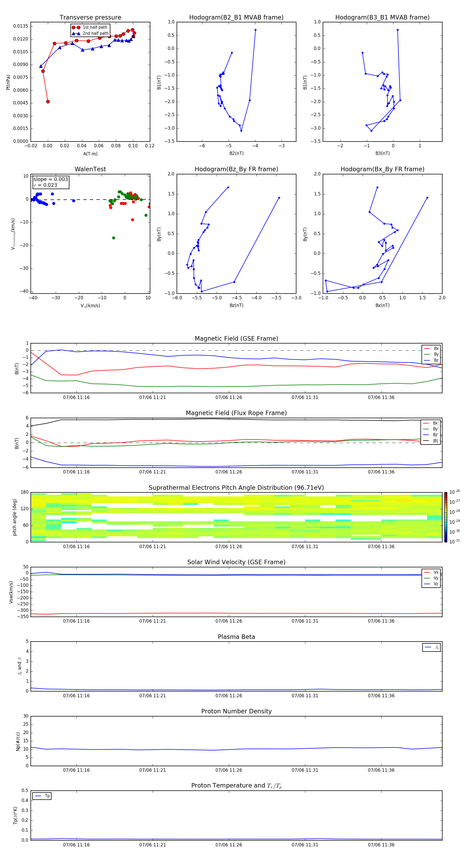This screenshot has width=473, height=868.
Task: Click the "Vx" entry in velocity legend
Action: click(431, 572)
